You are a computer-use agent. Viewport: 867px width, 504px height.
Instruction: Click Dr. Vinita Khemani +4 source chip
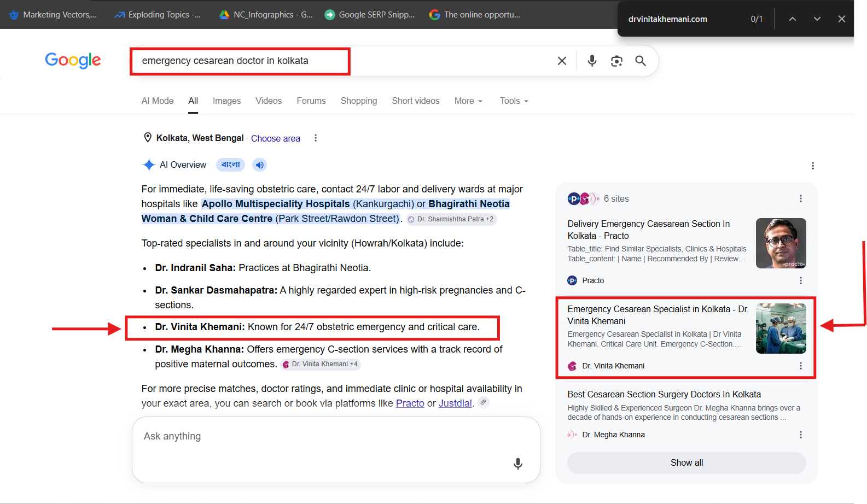tap(321, 364)
